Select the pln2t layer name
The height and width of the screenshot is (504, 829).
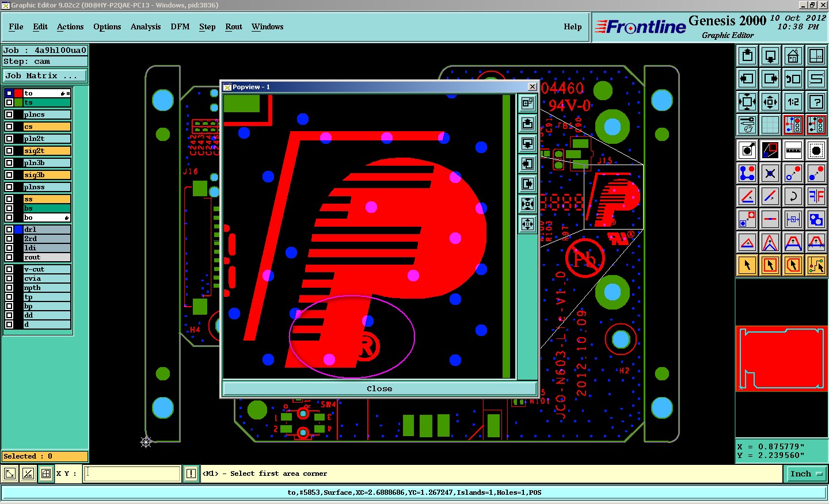tap(47, 139)
